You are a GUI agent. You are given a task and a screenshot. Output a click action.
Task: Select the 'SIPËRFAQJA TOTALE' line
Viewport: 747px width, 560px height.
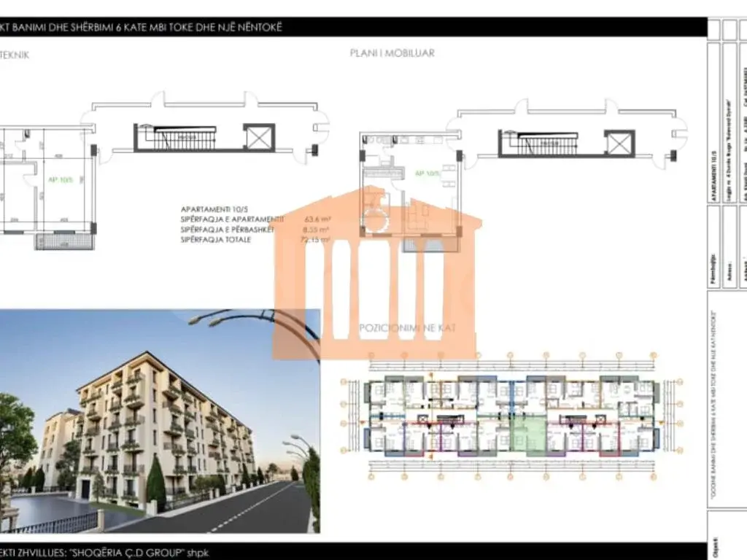216,239
